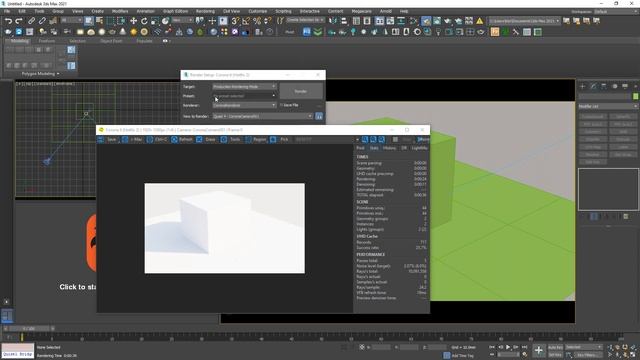Open the selection filter dropdown in toolbar
This screenshot has width=640, height=360.
pos(71,20)
